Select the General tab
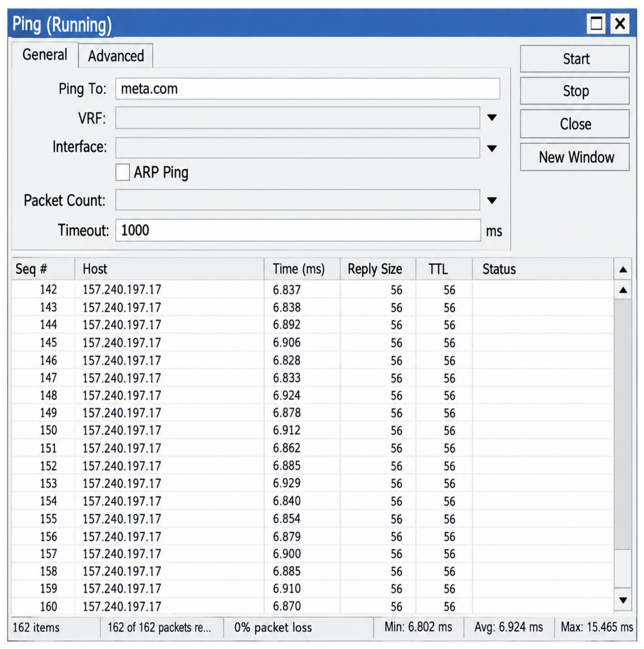Viewport: 644px width, 649px height. [45, 55]
